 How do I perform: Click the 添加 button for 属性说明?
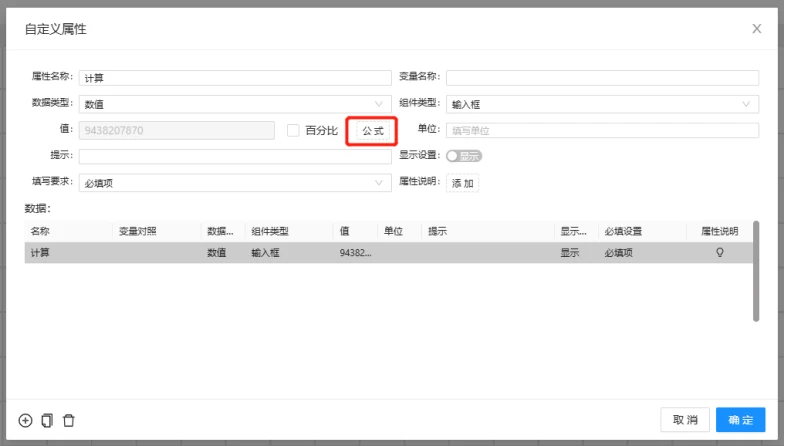463,183
